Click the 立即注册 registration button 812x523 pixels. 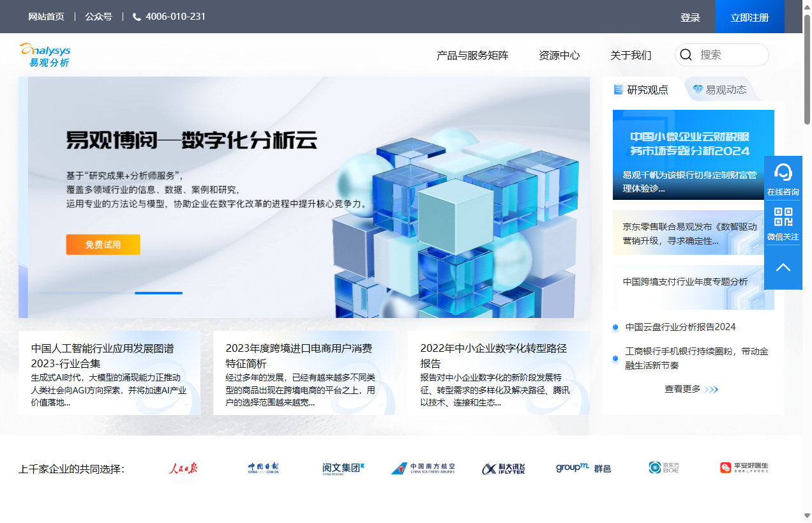coord(749,17)
